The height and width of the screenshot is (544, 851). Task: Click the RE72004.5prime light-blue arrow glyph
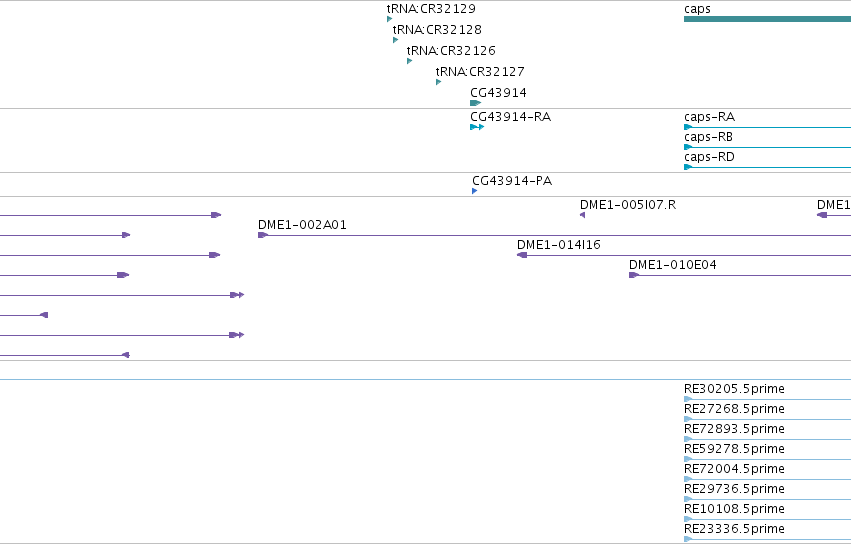click(688, 479)
